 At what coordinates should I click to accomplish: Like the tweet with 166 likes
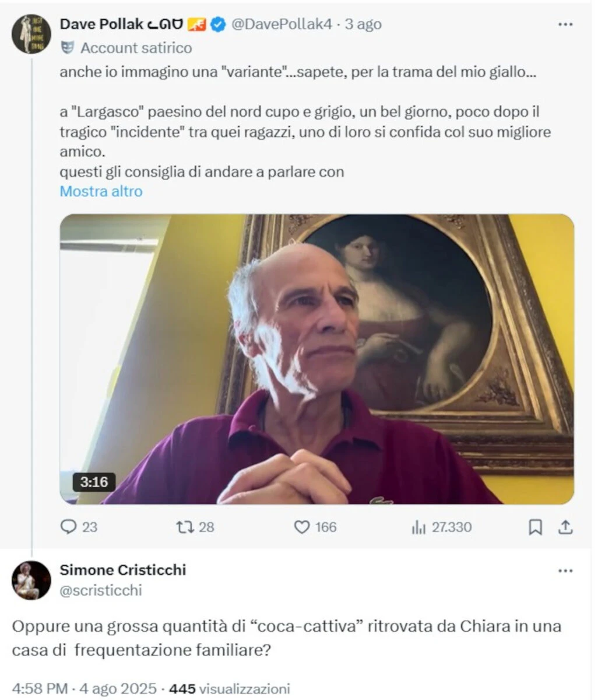[x=302, y=527]
